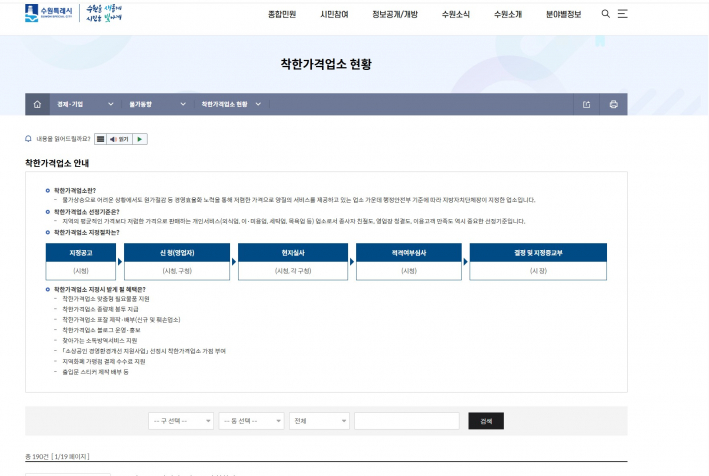Open the 전체 category dropdown
This screenshot has height=476, width=709.
pos(319,421)
